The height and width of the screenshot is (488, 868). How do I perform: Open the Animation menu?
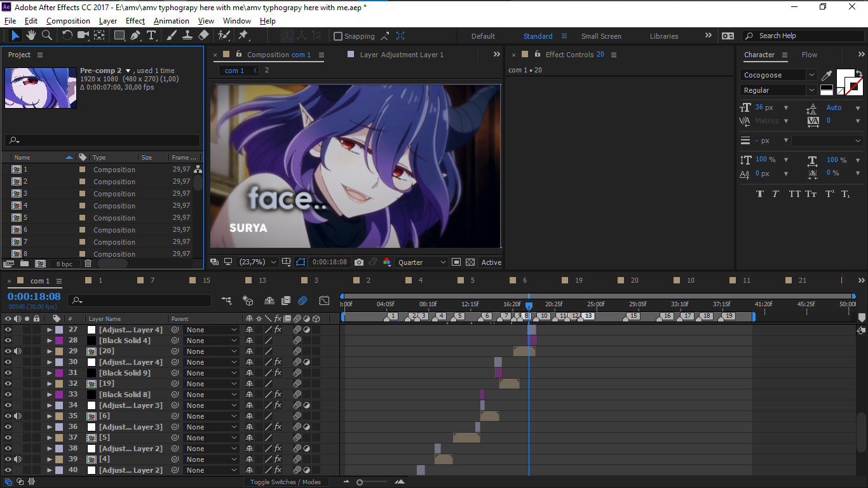point(172,21)
